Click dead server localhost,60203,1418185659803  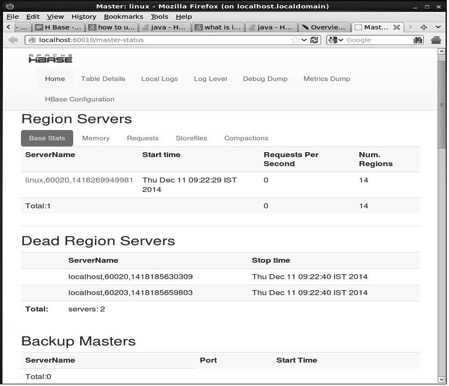[130, 293]
